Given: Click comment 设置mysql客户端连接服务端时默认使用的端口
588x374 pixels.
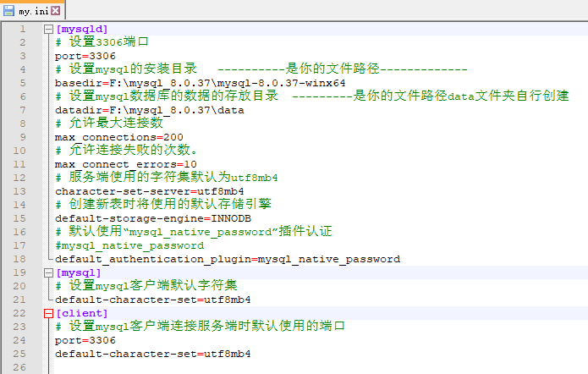Looking at the screenshot, I should (x=200, y=327).
